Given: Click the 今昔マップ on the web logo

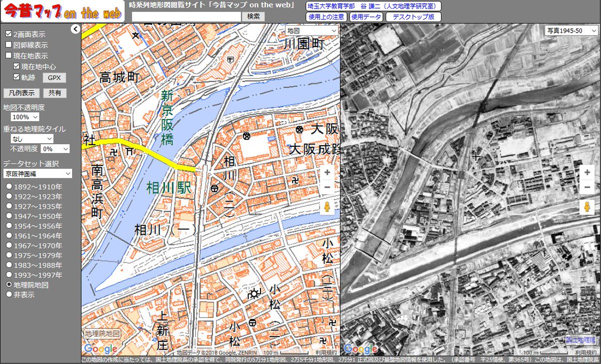Looking at the screenshot, I should coord(62,12).
